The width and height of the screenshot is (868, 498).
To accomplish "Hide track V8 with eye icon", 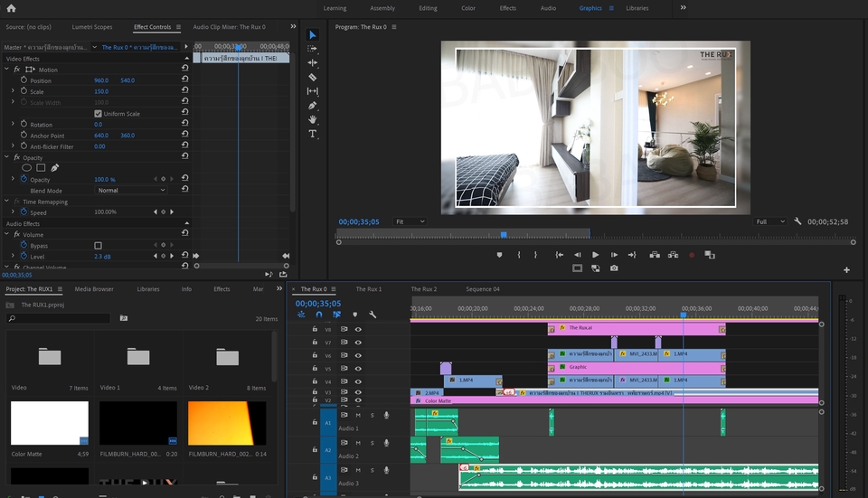I will point(358,329).
